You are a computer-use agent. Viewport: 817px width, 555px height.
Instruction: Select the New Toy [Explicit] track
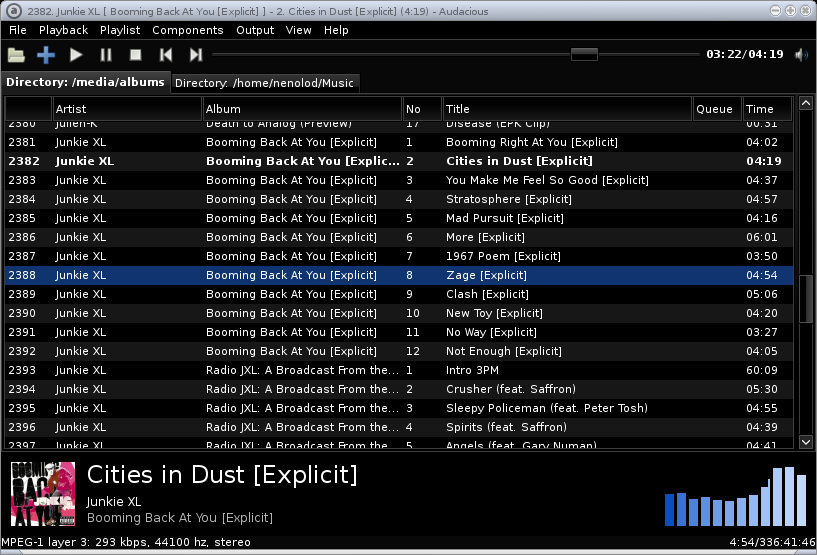(x=399, y=313)
